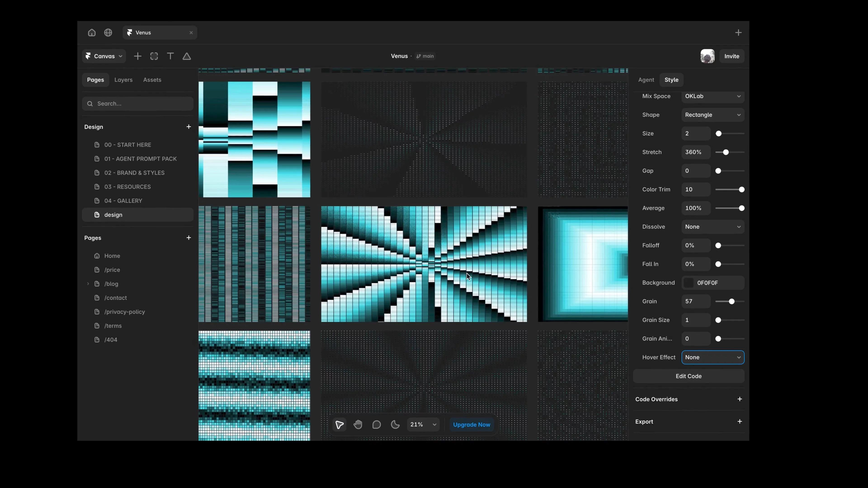The width and height of the screenshot is (868, 488).
Task: Add a new Design page with plus
Action: pos(189,127)
